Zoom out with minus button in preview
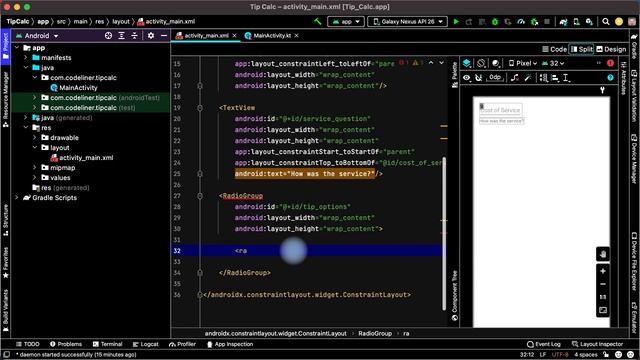The width and height of the screenshot is (640, 360). [x=603, y=284]
